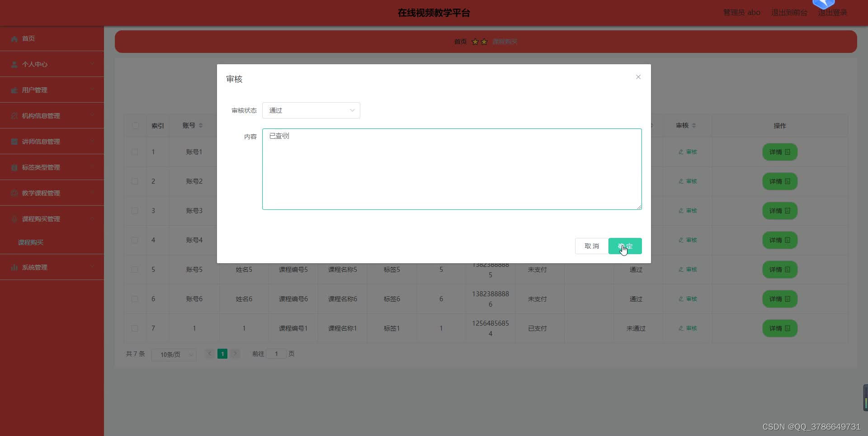Click the 取消 button in the dialog

[x=591, y=246]
